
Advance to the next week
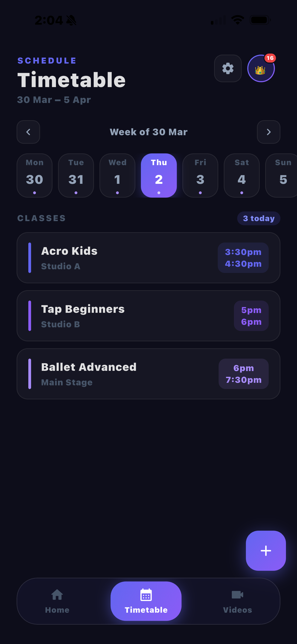click(268, 132)
